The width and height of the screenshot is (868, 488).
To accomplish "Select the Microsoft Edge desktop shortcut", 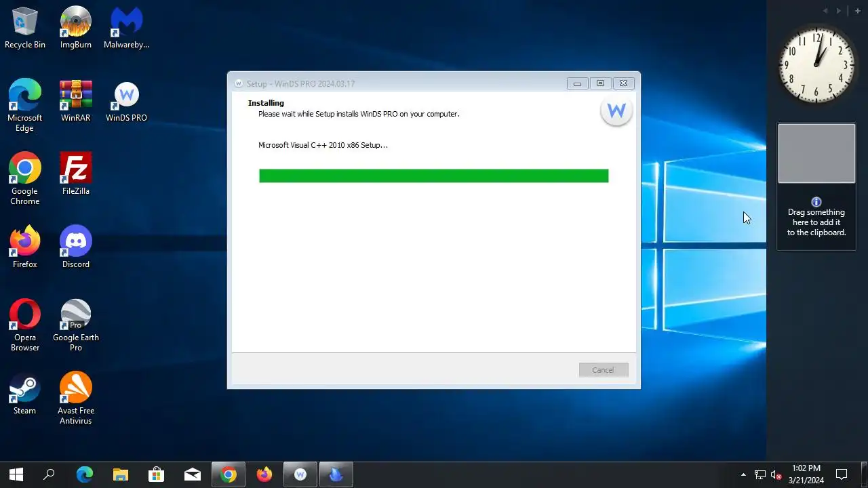I will point(24,105).
